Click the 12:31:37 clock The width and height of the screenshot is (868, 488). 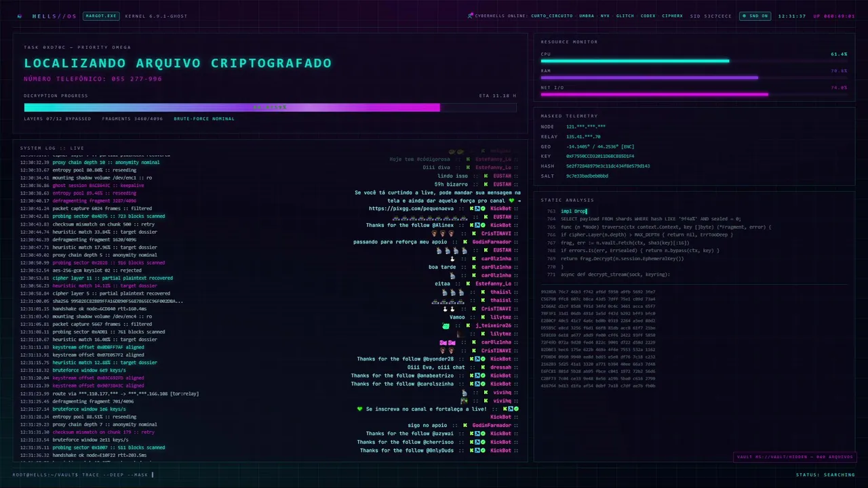pos(792,16)
